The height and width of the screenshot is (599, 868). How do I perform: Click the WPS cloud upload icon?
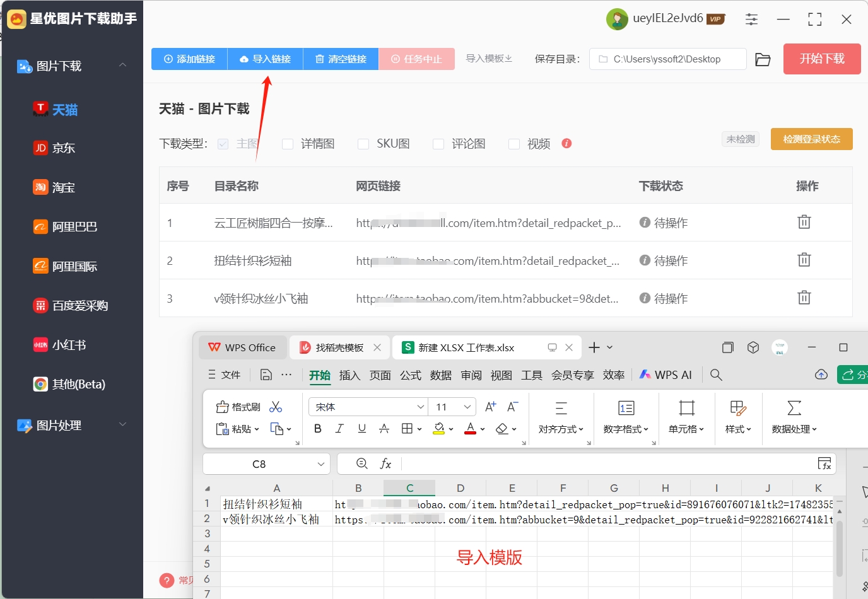coord(821,375)
